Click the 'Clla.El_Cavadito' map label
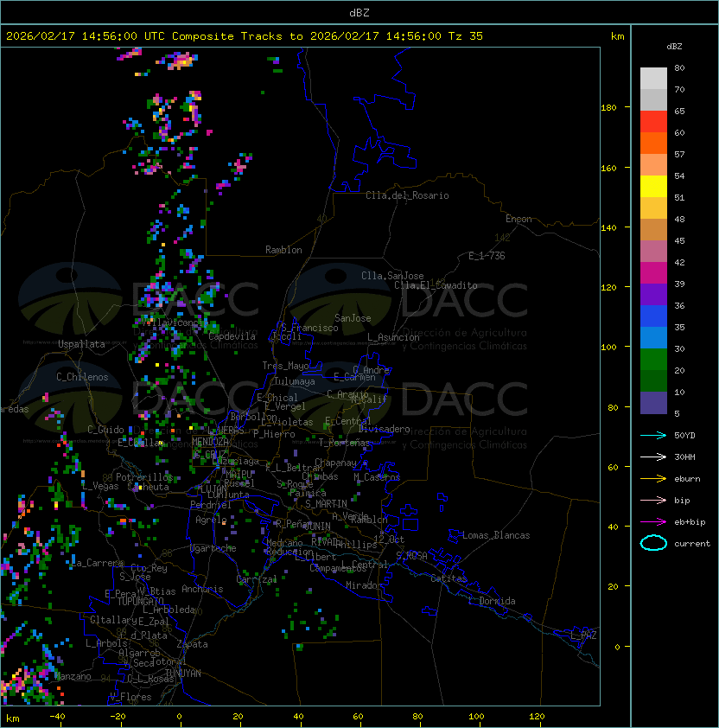Image resolution: width=719 pixels, height=728 pixels. [x=436, y=285]
